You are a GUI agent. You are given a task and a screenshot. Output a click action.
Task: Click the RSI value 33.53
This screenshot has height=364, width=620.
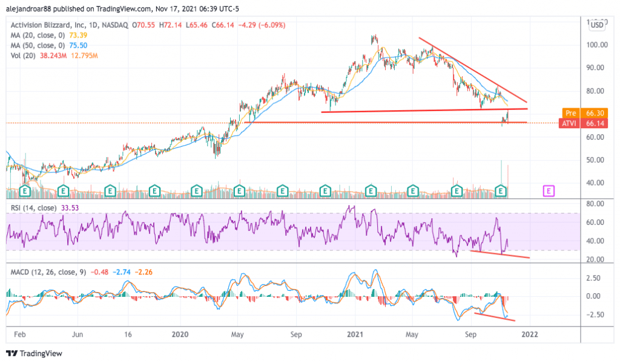tap(70, 207)
